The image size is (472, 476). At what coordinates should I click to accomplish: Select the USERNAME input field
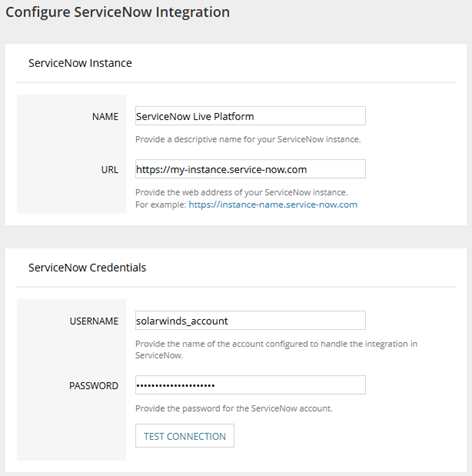(250, 321)
